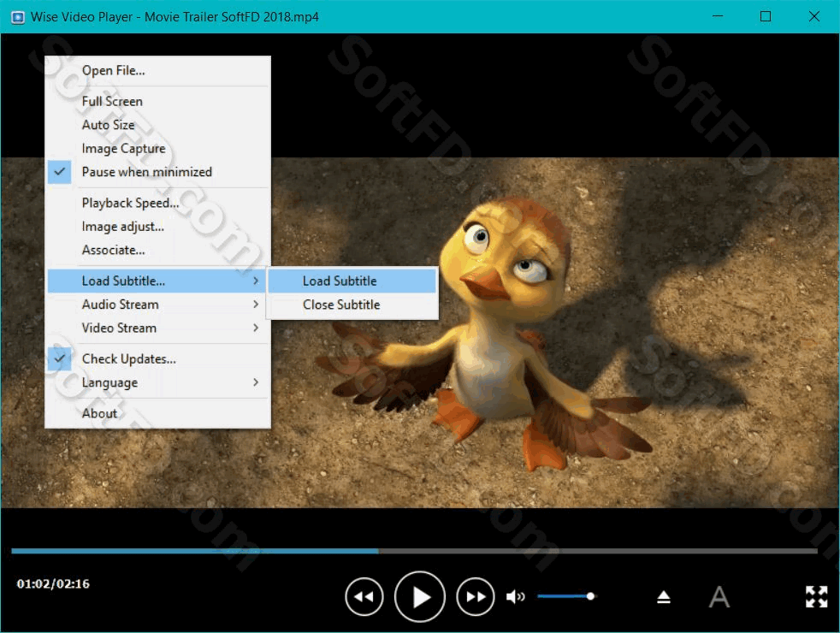This screenshot has height=633, width=840.
Task: Select the Auto Size menu entry
Action: pos(158,125)
